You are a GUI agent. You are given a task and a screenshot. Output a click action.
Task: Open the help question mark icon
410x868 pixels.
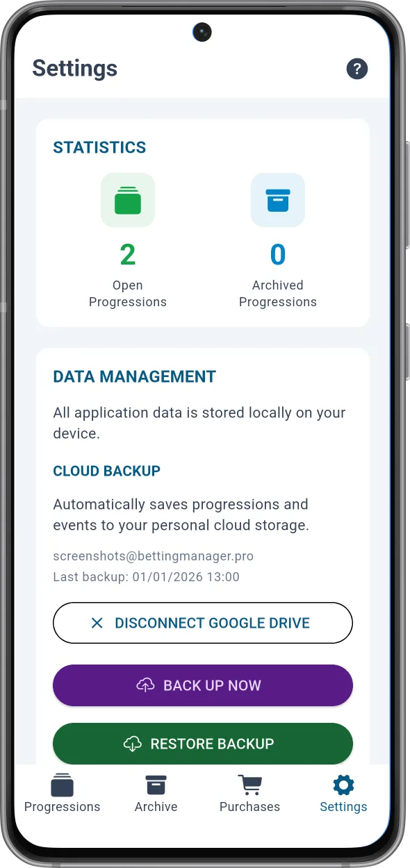pyautogui.click(x=357, y=69)
